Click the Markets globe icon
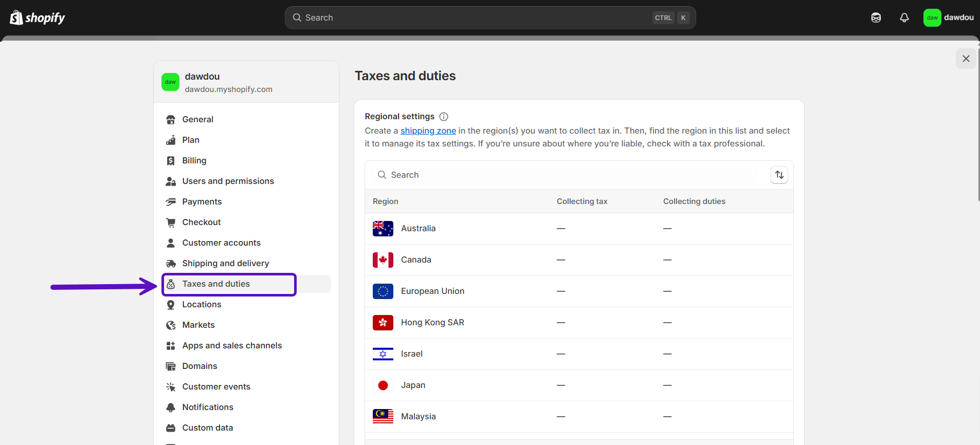 pos(171,325)
